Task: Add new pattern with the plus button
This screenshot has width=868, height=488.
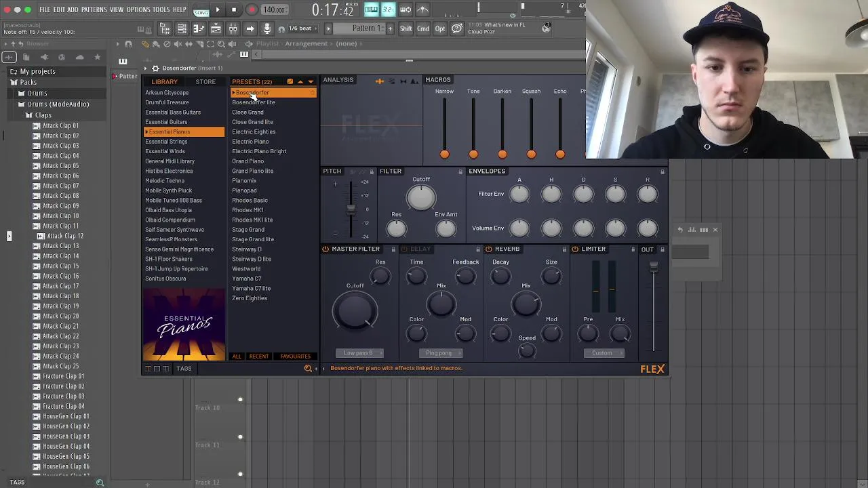Action: pyautogui.click(x=389, y=28)
